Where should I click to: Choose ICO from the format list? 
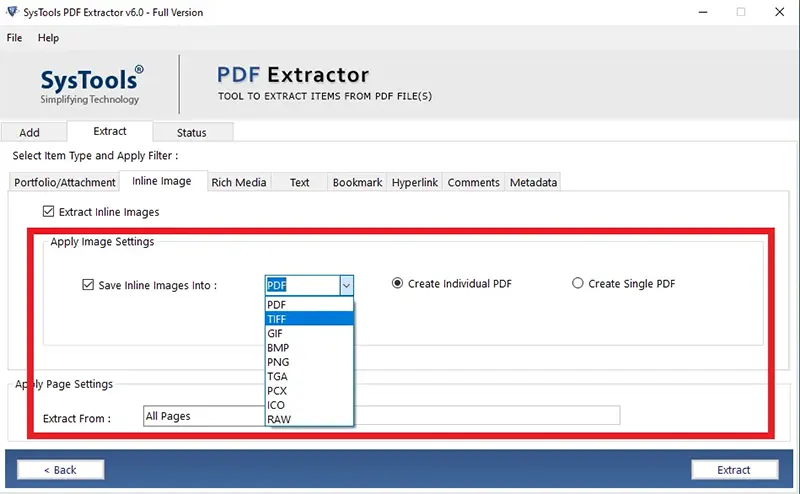pyautogui.click(x=309, y=405)
